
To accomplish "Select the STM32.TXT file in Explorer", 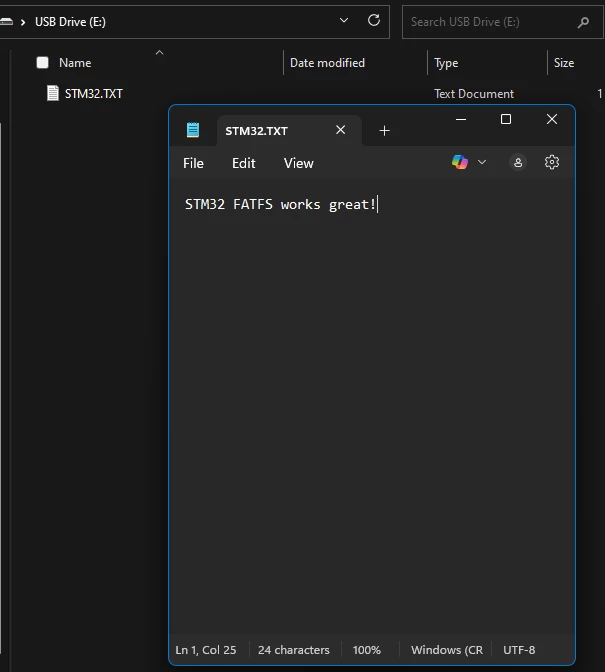I will (x=93, y=93).
